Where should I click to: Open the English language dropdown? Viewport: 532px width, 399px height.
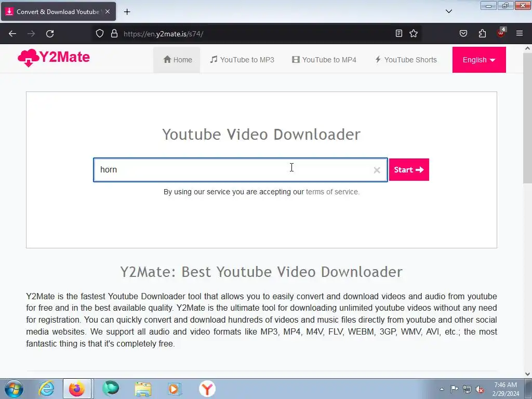(479, 60)
